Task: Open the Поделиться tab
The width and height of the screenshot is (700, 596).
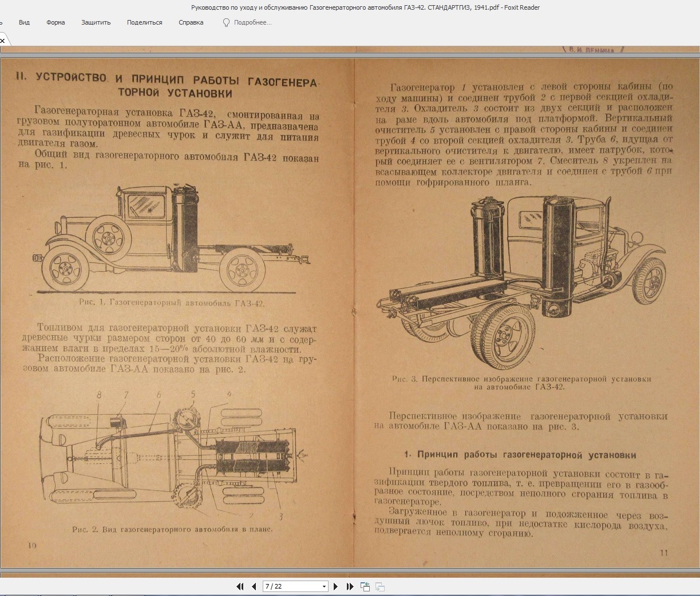Action: click(x=144, y=22)
